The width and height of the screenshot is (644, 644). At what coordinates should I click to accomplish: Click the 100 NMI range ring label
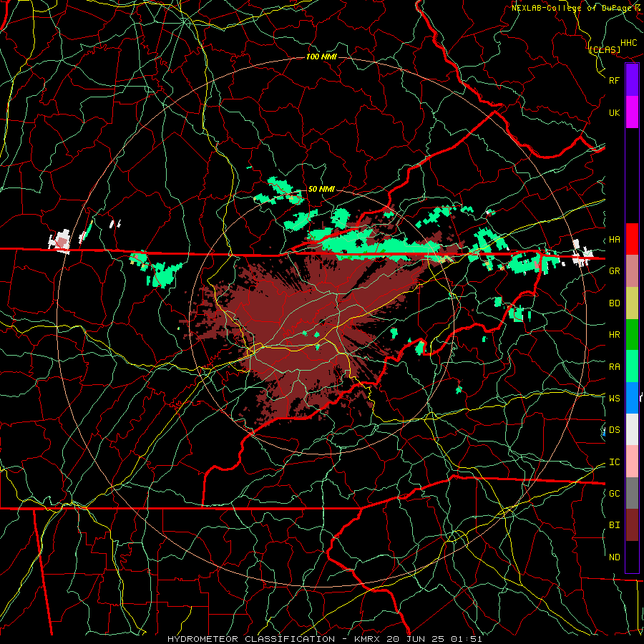(x=321, y=57)
